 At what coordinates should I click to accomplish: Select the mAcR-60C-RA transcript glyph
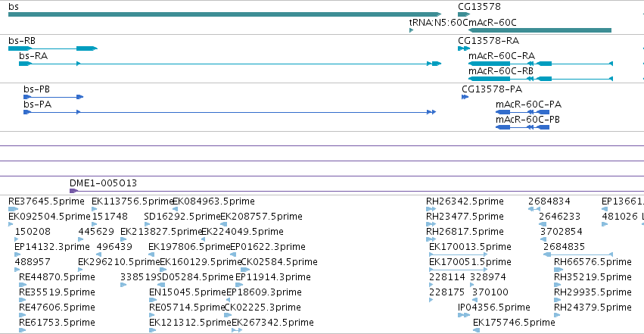coord(540,64)
